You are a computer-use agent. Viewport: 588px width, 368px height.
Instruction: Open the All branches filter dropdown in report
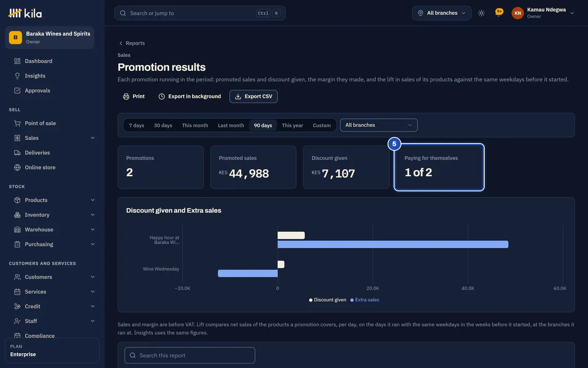click(x=379, y=125)
